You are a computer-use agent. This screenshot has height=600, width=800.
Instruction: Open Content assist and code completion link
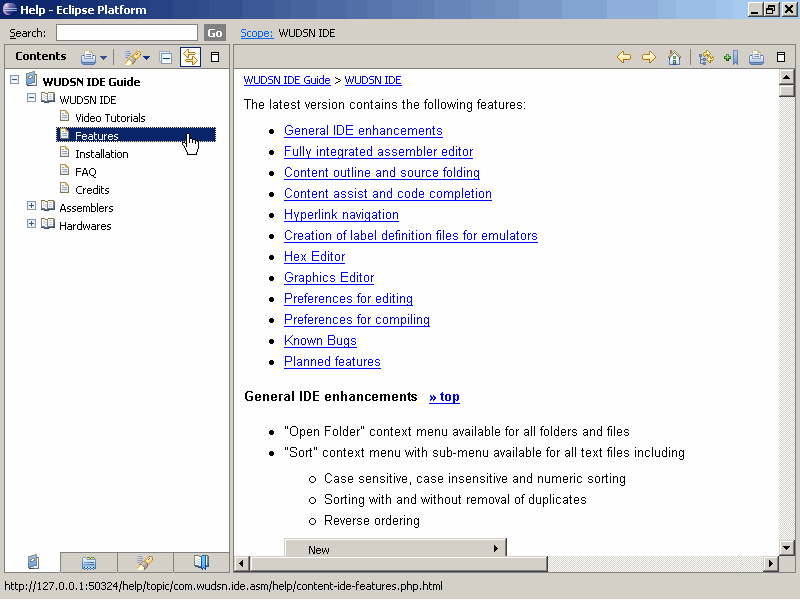(388, 193)
